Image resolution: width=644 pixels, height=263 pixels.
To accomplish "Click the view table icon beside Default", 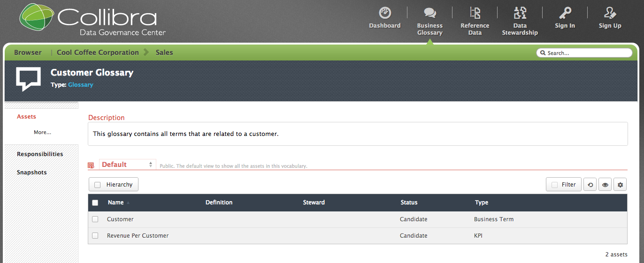I will coord(91,165).
